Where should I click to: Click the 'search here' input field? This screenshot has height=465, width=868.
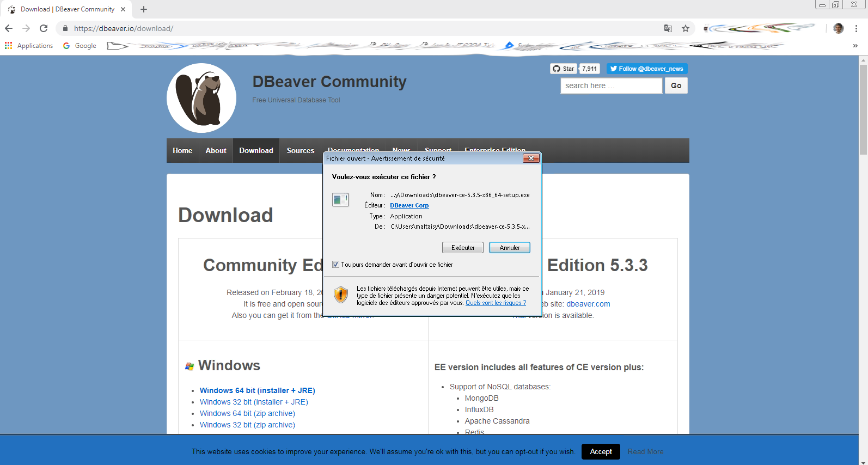(611, 85)
